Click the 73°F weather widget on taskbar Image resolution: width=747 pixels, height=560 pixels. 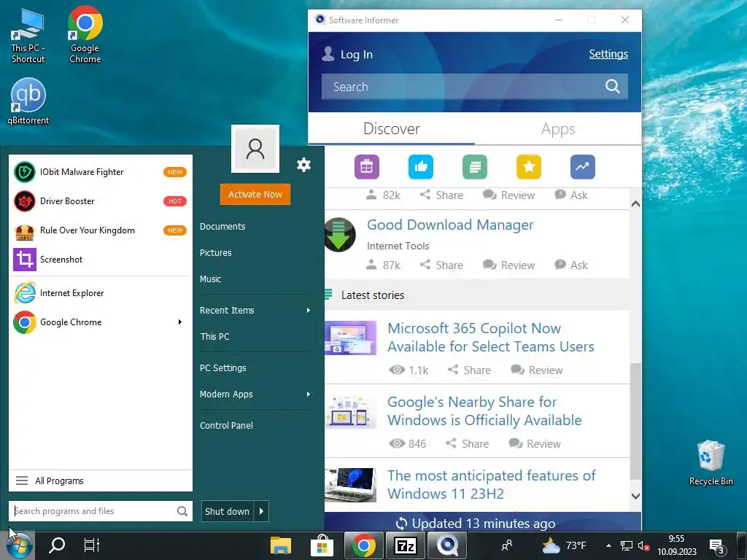pyautogui.click(x=564, y=545)
